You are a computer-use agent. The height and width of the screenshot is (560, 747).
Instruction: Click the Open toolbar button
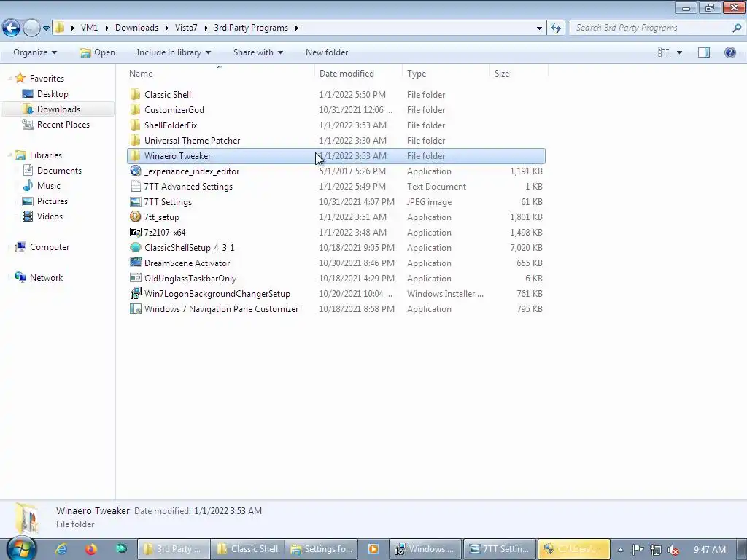pyautogui.click(x=97, y=52)
